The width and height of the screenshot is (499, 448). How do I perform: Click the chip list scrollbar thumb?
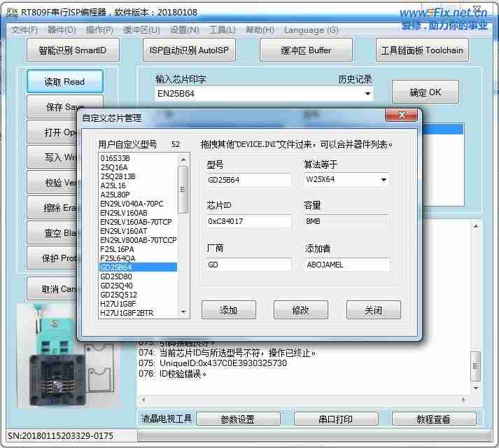[x=183, y=190]
